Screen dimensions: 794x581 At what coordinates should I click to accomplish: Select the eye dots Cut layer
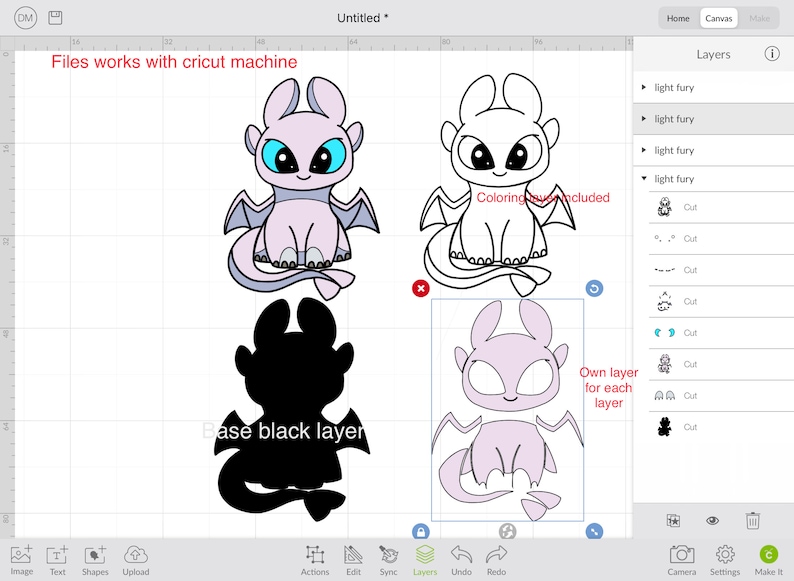(721, 239)
